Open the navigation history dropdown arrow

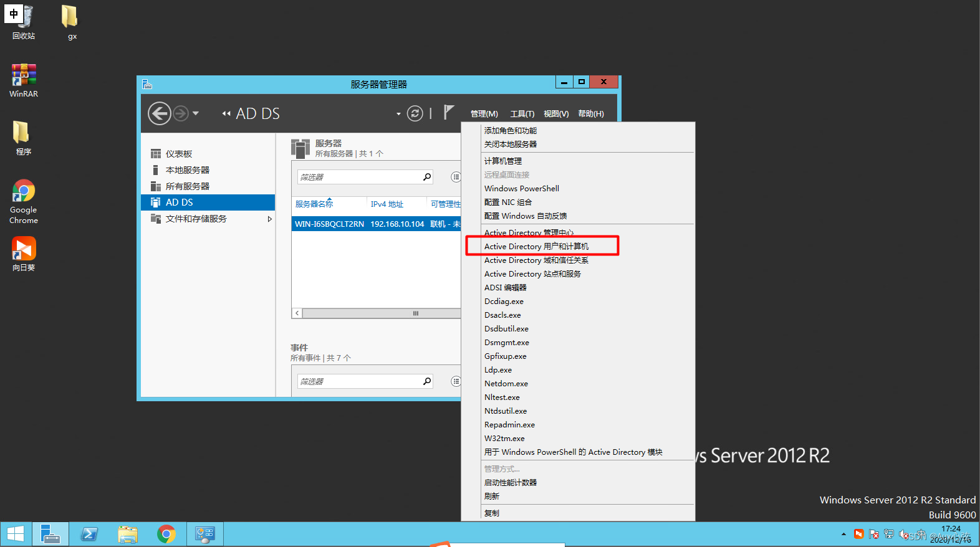point(196,113)
